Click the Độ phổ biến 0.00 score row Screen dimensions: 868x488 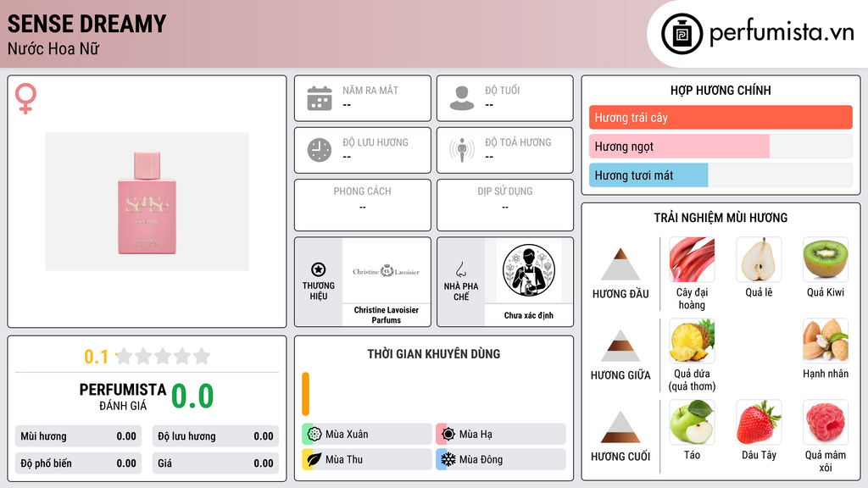click(x=78, y=463)
